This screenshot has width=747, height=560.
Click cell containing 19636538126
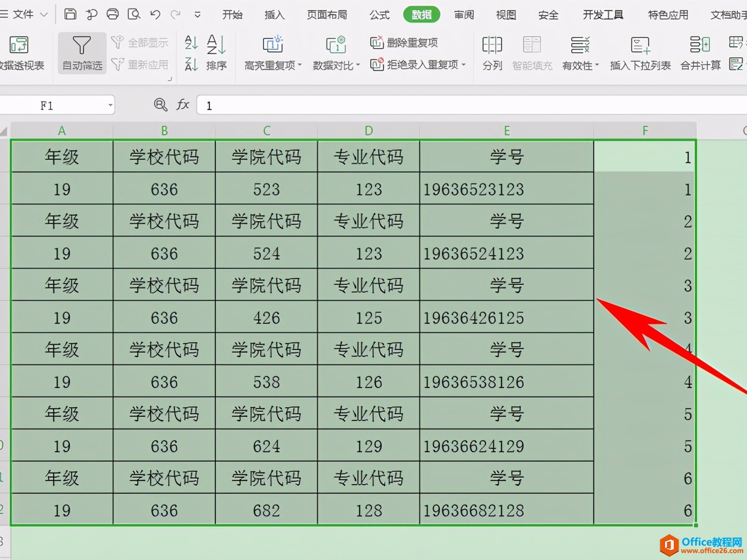[x=507, y=381]
